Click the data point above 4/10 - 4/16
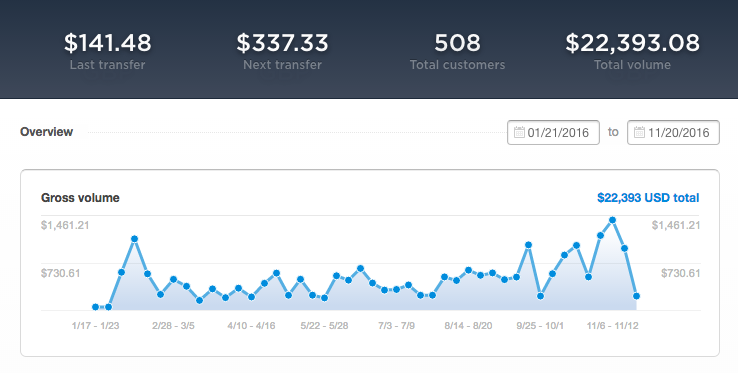The image size is (738, 373). [x=251, y=297]
